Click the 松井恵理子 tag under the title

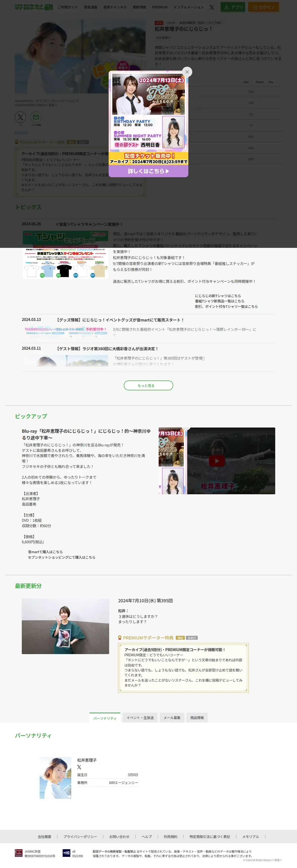[x=163, y=38]
